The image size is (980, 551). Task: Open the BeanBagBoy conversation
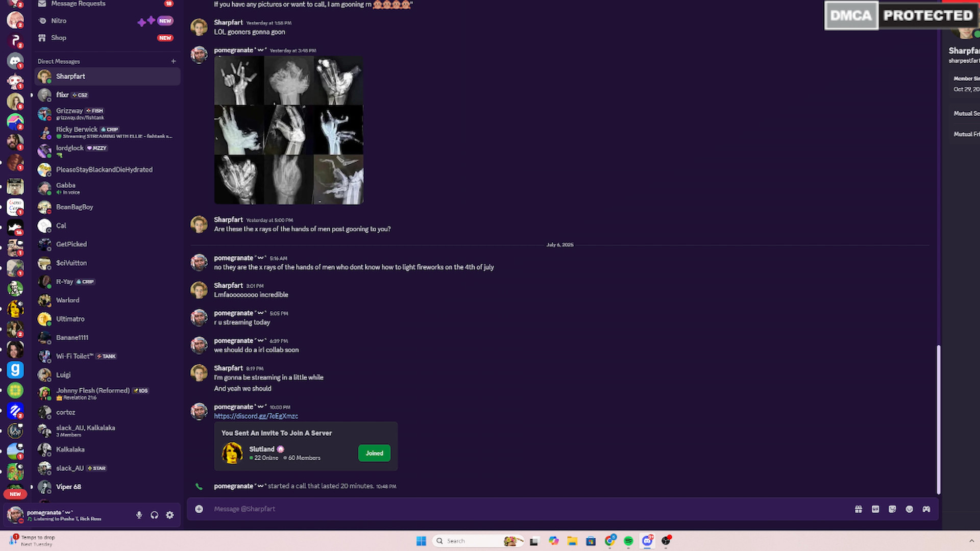pyautogui.click(x=107, y=207)
